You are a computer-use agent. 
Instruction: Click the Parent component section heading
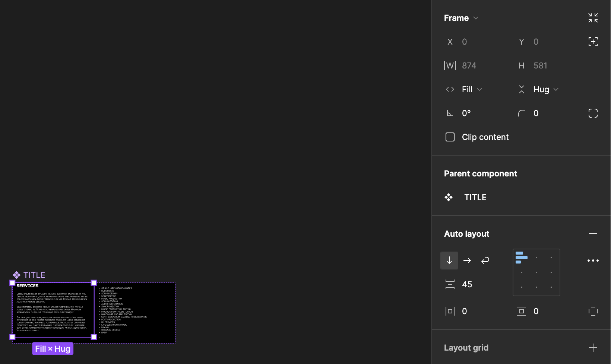point(481,173)
